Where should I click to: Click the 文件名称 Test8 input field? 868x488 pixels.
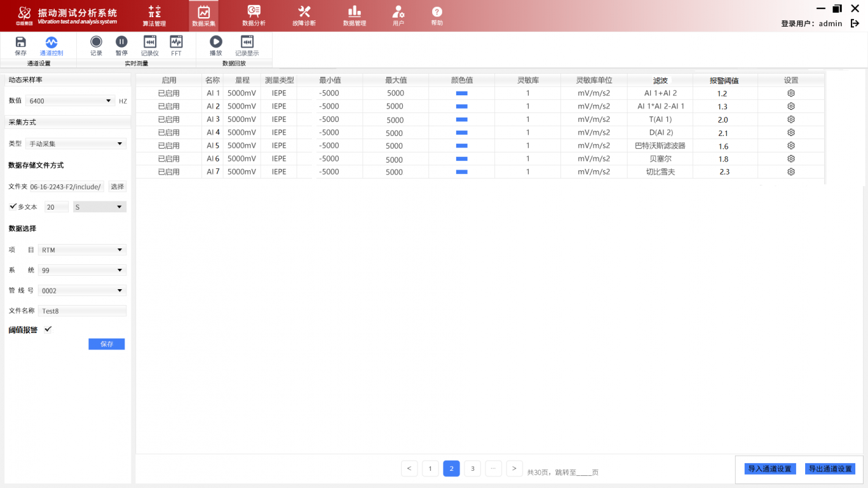[x=82, y=311]
